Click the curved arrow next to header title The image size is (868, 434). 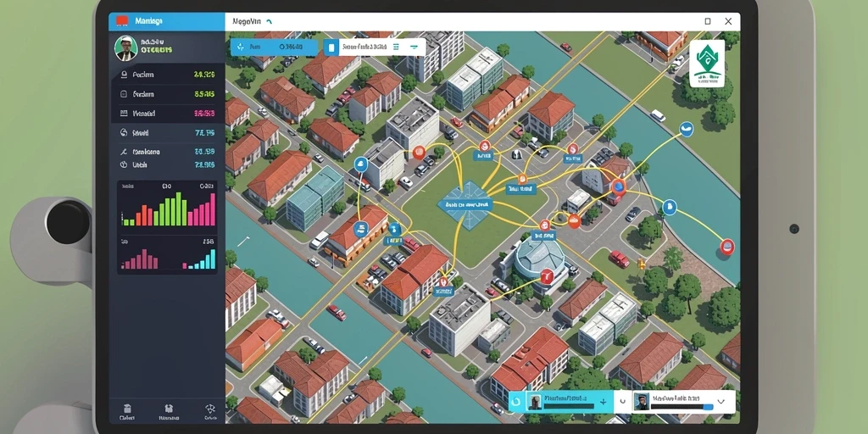pyautogui.click(x=269, y=21)
